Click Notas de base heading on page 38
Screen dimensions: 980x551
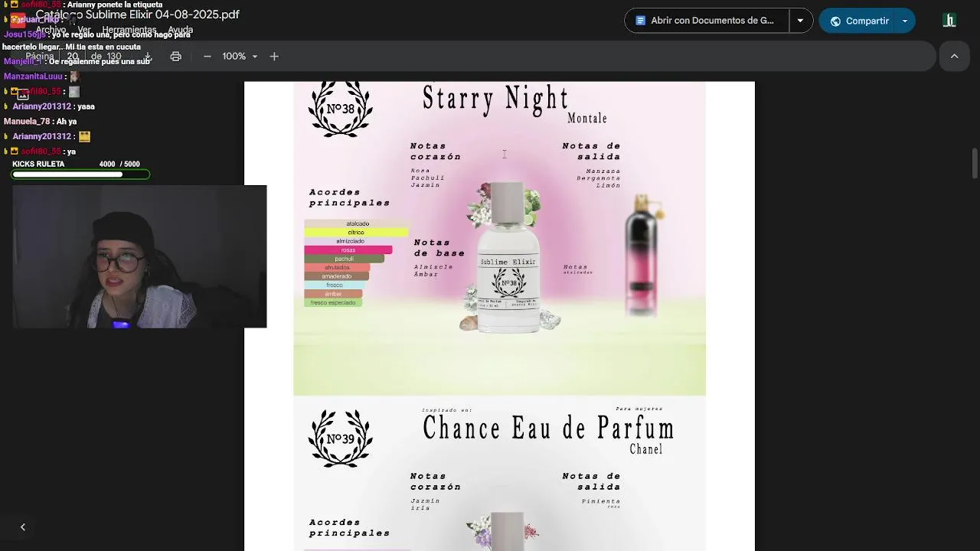click(x=439, y=248)
